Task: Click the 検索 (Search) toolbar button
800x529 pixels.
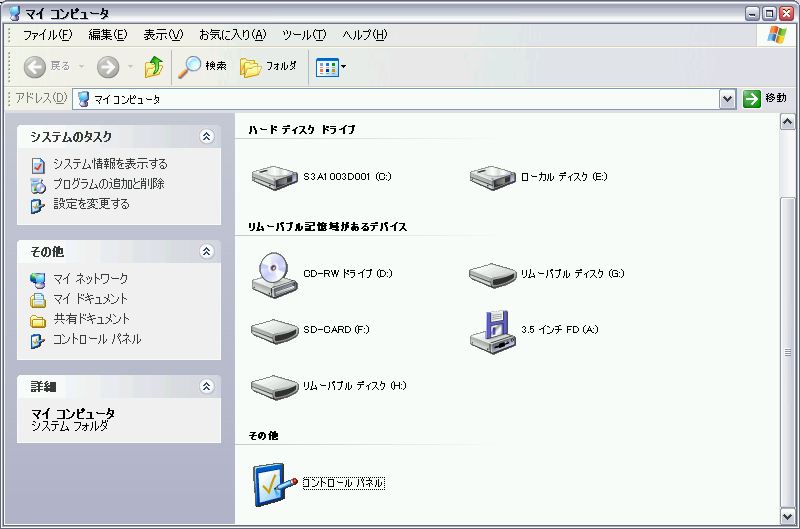Action: point(203,67)
